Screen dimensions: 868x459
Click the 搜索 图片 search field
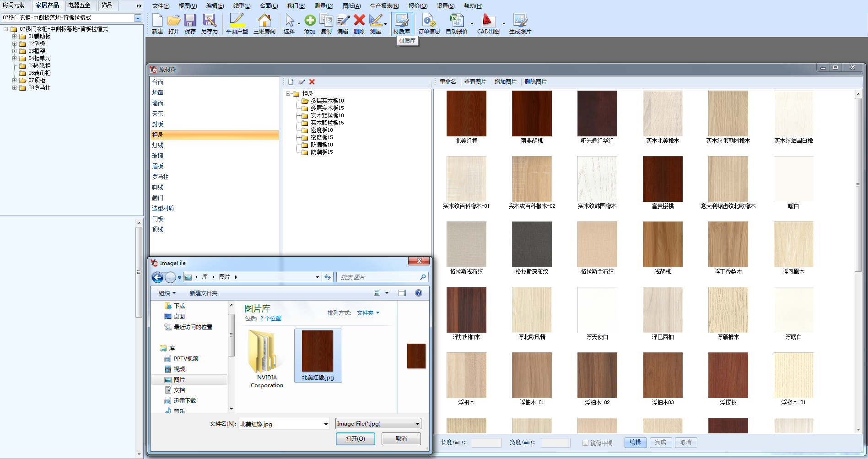point(379,277)
